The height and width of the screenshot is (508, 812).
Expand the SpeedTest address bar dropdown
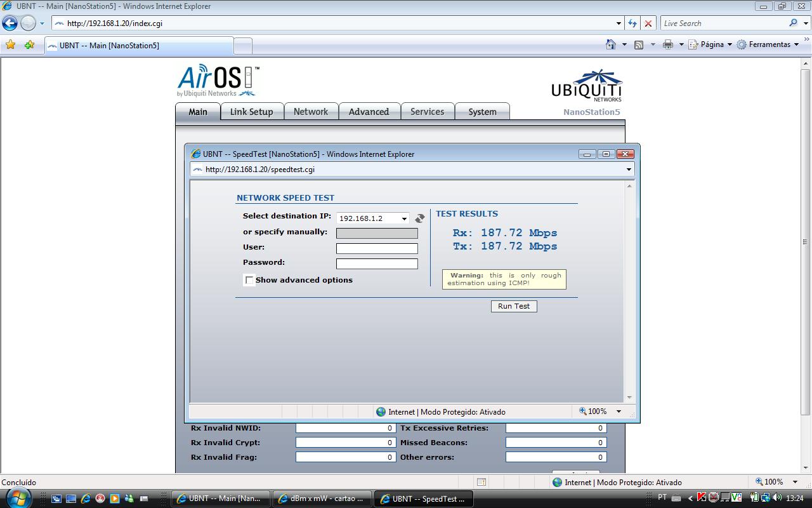pyautogui.click(x=629, y=170)
